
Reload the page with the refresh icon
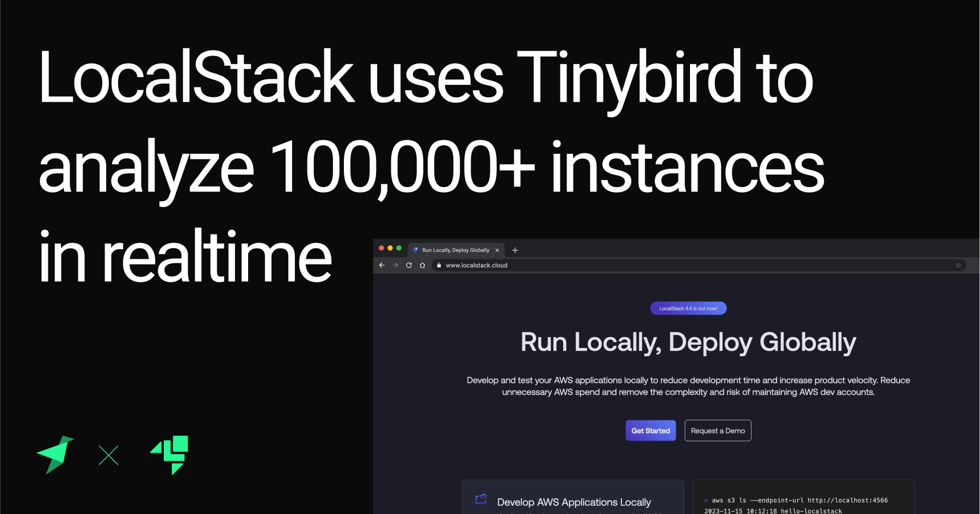409,265
